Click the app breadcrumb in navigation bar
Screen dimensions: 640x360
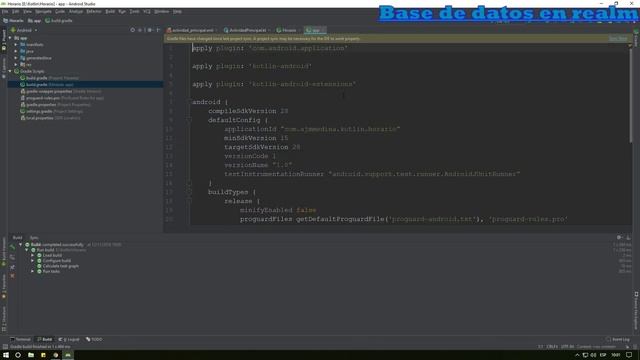(x=34, y=20)
